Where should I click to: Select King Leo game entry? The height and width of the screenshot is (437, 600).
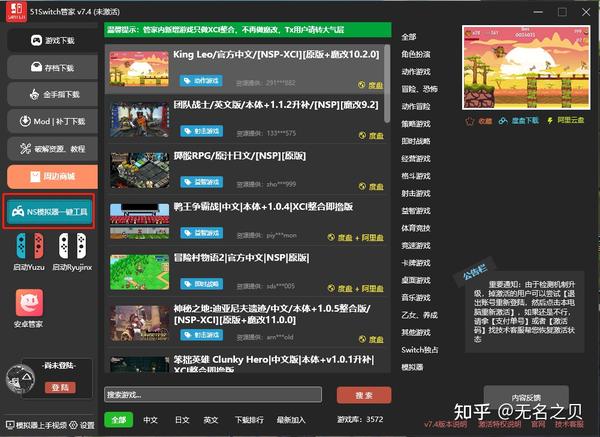coord(245,69)
